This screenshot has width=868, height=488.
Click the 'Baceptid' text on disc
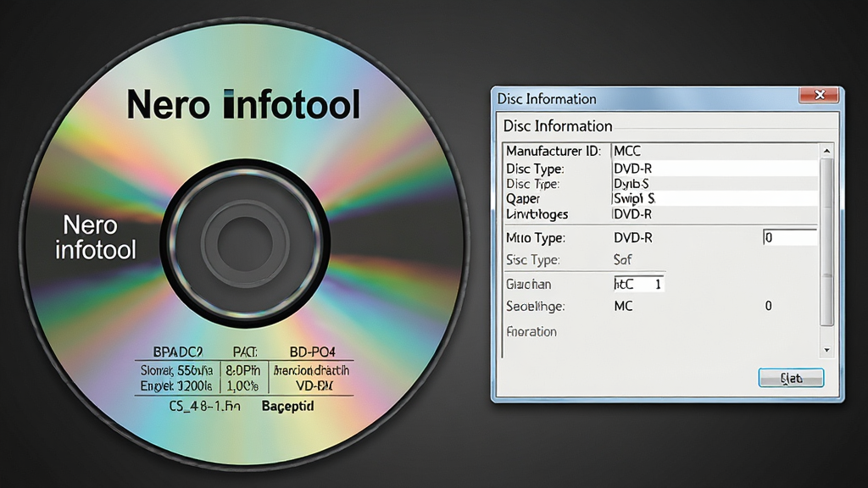(288, 406)
